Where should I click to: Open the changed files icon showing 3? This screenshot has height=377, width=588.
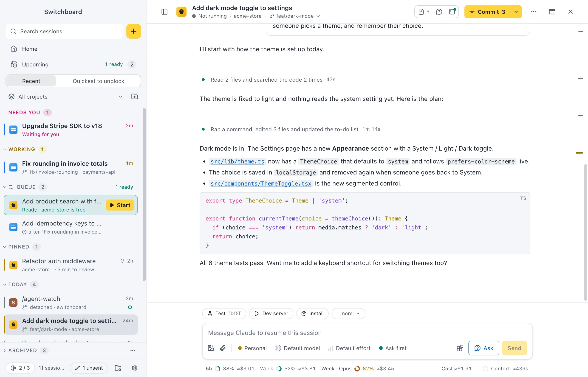click(424, 12)
